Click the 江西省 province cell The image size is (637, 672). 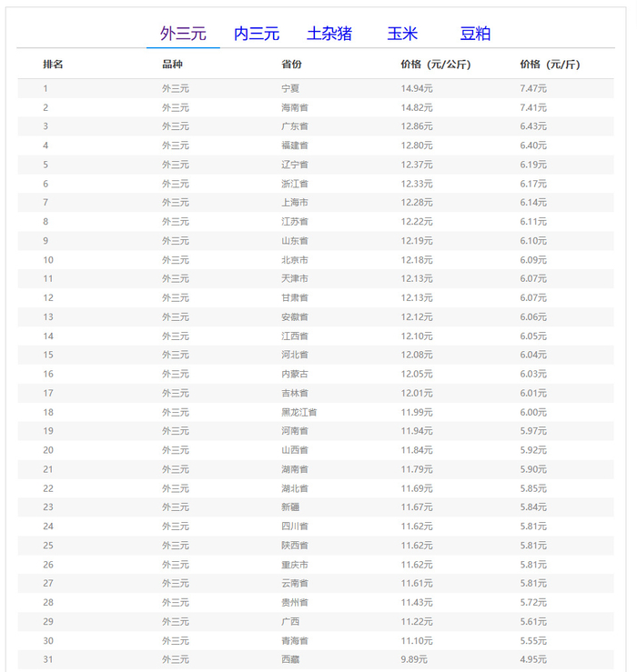[x=295, y=336]
